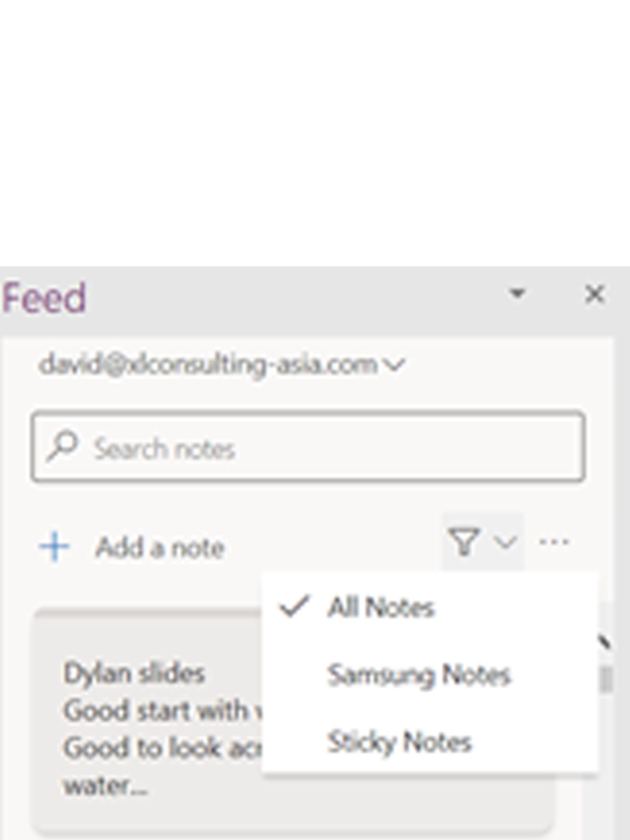
Task: Click the feed scrollbar thumb
Action: 606,679
